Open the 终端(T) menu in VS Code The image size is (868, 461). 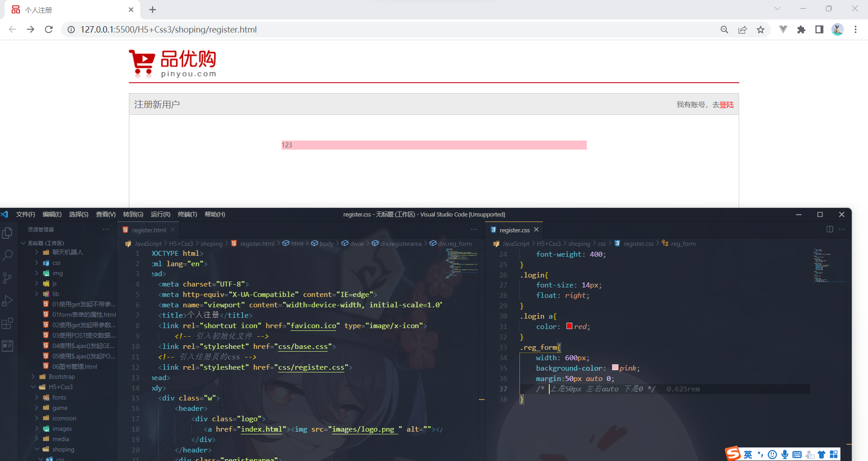(x=187, y=214)
